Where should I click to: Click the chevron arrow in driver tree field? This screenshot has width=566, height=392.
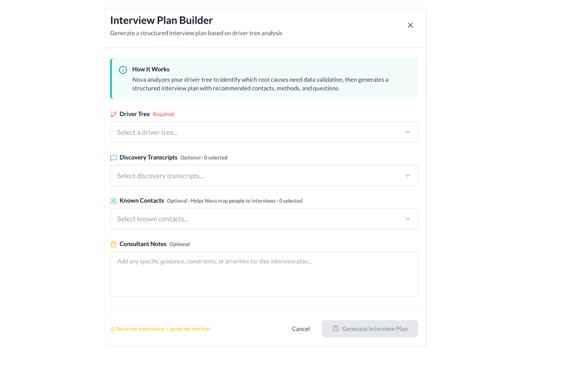[408, 132]
